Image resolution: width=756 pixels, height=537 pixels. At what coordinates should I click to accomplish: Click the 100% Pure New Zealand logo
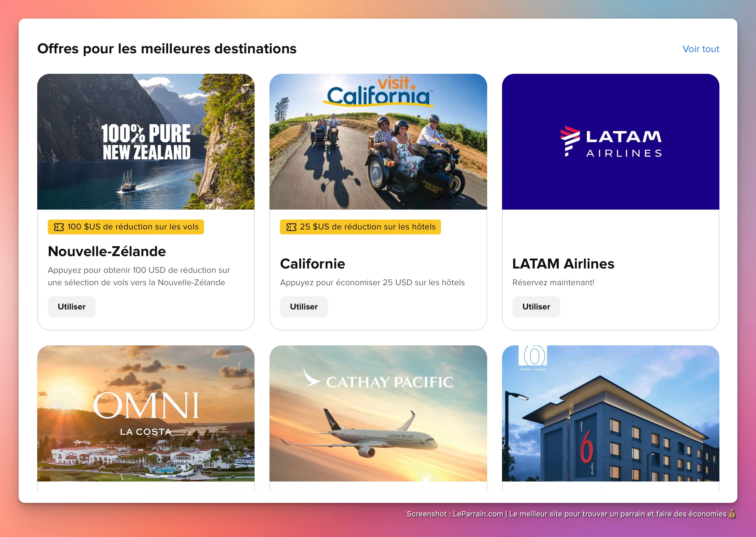click(x=146, y=142)
